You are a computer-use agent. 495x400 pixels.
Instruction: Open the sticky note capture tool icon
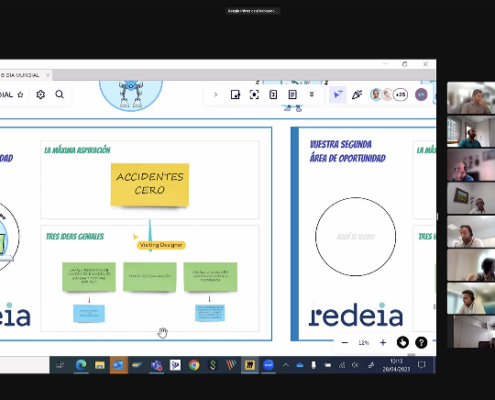(235, 95)
